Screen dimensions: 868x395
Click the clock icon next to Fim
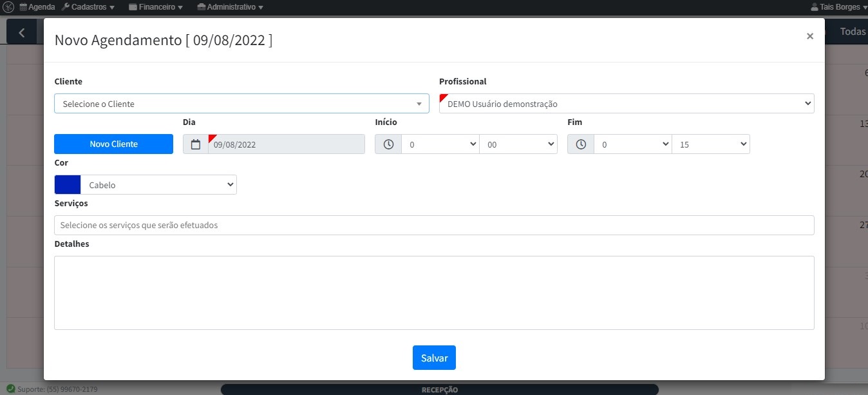click(581, 144)
